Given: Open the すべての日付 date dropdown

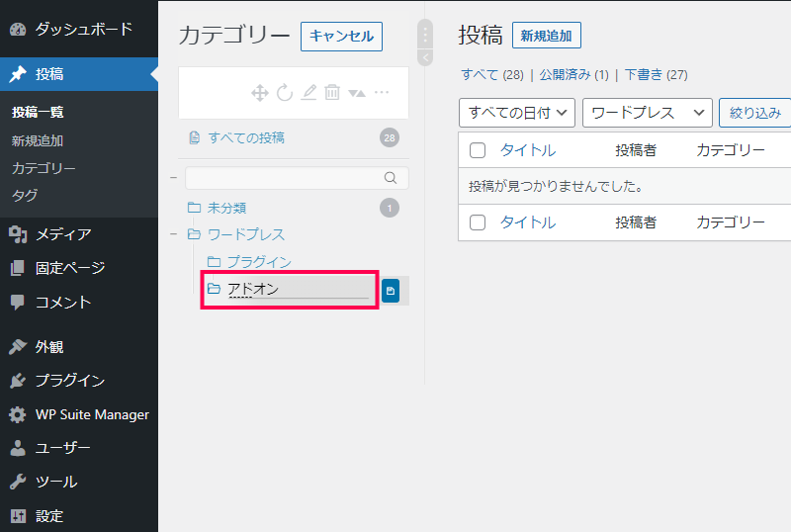Looking at the screenshot, I should point(517,113).
